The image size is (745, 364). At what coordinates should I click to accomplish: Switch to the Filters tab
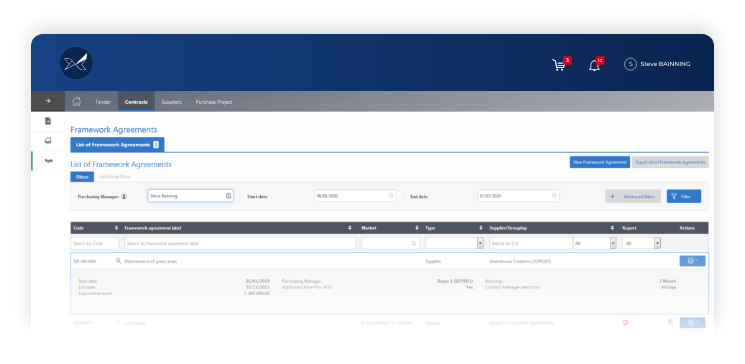coord(82,177)
